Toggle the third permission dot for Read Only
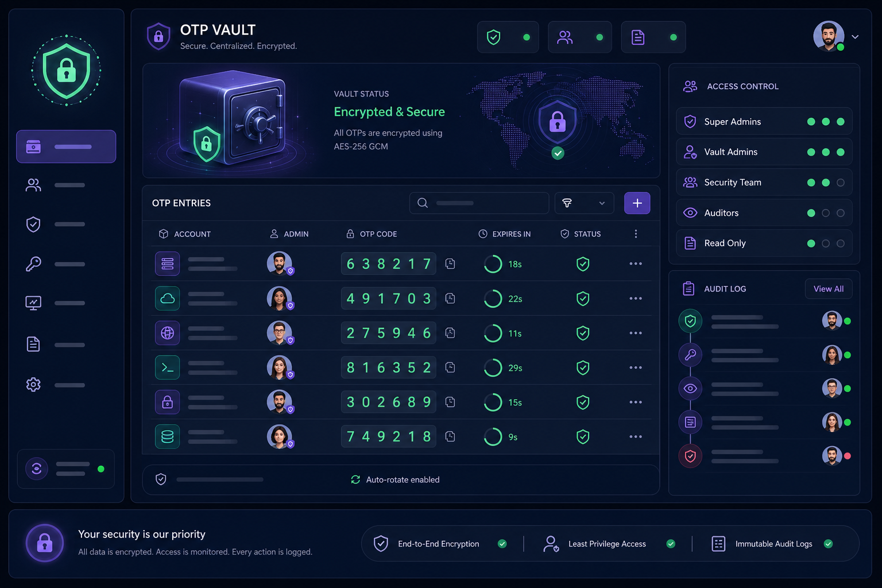 pyautogui.click(x=841, y=243)
